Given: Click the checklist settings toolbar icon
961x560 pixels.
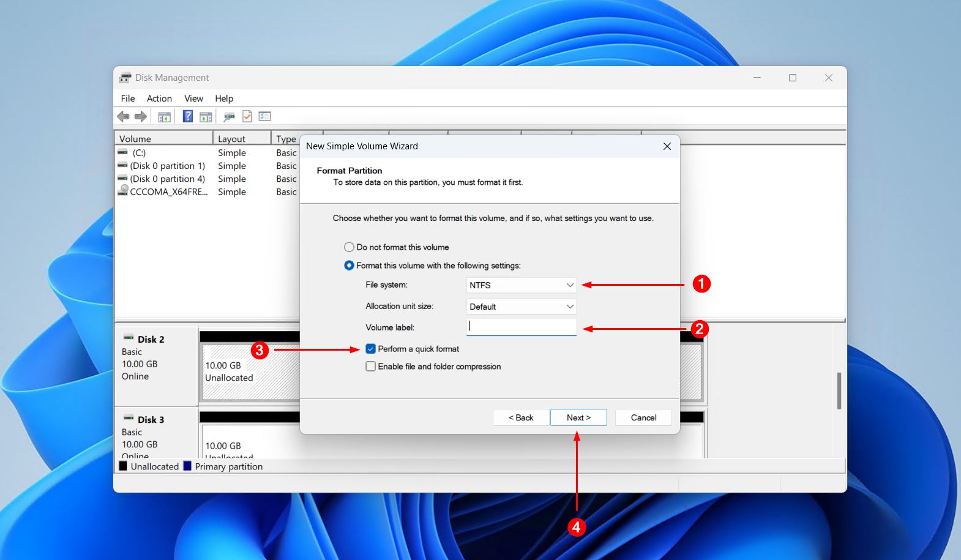Looking at the screenshot, I should (x=264, y=116).
